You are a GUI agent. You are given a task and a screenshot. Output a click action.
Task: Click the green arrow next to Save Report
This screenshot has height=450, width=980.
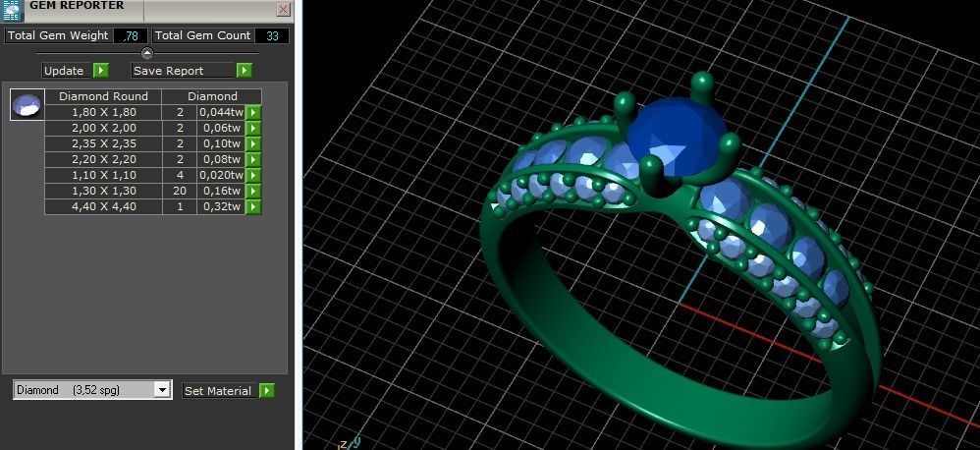pyautogui.click(x=245, y=71)
